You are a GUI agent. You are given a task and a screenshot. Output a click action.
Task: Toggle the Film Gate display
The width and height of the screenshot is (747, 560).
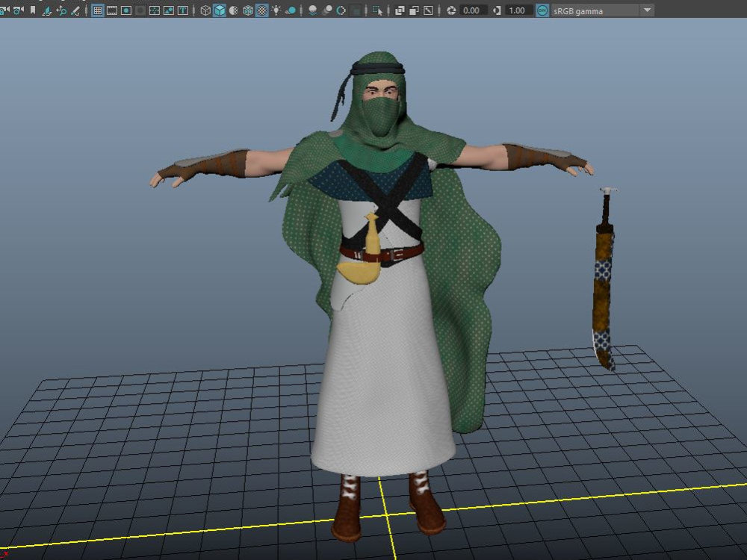112,10
